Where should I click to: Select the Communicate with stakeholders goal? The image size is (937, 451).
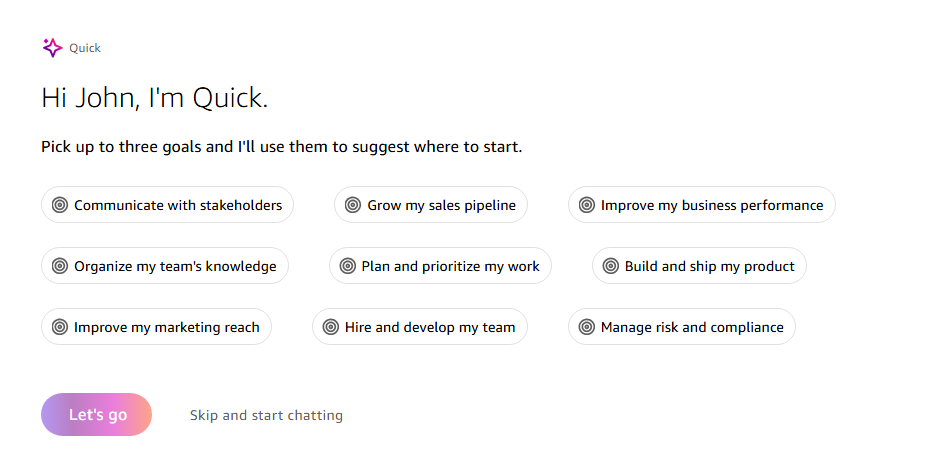coord(167,205)
